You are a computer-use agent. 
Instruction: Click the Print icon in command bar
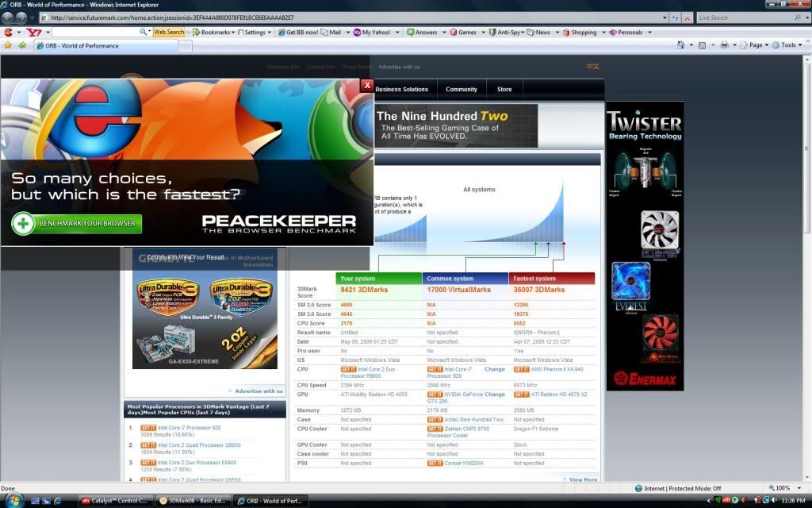[725, 45]
